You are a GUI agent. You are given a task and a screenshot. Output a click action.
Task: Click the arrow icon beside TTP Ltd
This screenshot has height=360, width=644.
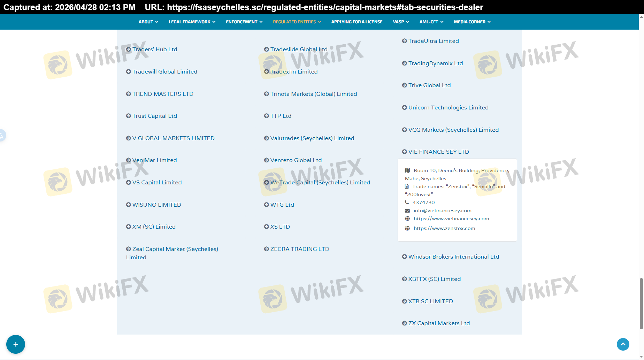pyautogui.click(x=267, y=116)
